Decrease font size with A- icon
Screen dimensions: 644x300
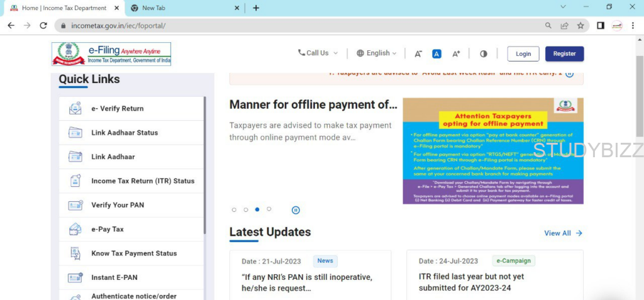coord(418,54)
